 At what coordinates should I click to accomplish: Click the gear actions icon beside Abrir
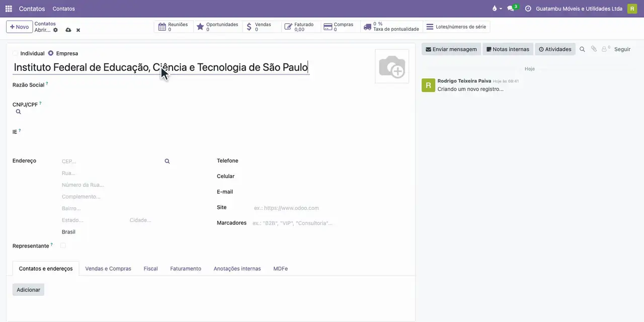coord(55,30)
